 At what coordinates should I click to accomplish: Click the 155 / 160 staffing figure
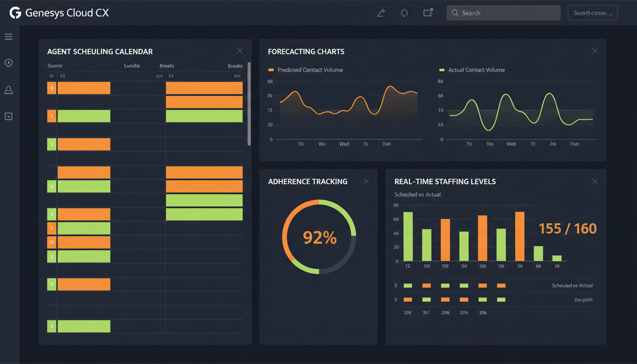click(x=568, y=229)
